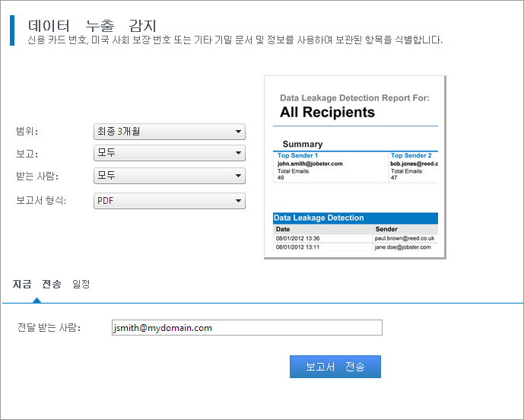Expand the 보고서 형식 dropdown showing PDF

(x=168, y=201)
